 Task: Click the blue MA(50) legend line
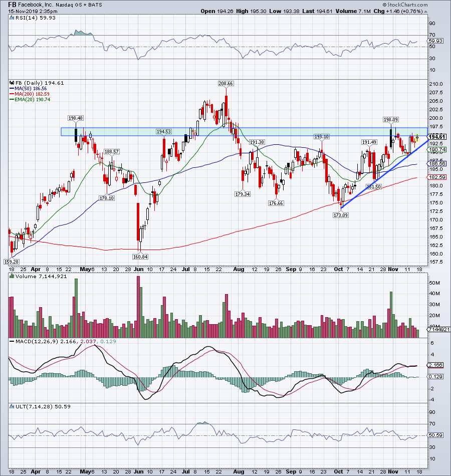(x=12, y=89)
